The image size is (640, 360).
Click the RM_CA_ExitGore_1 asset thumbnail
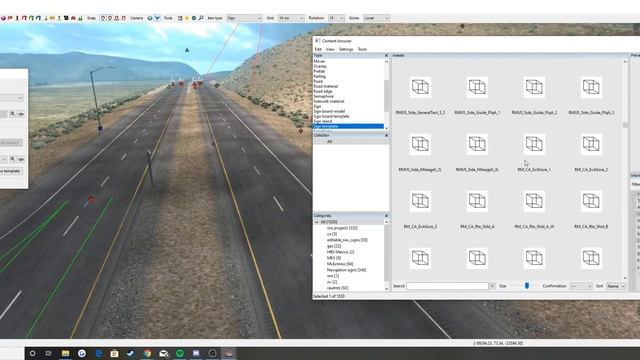pyautogui.click(x=534, y=144)
